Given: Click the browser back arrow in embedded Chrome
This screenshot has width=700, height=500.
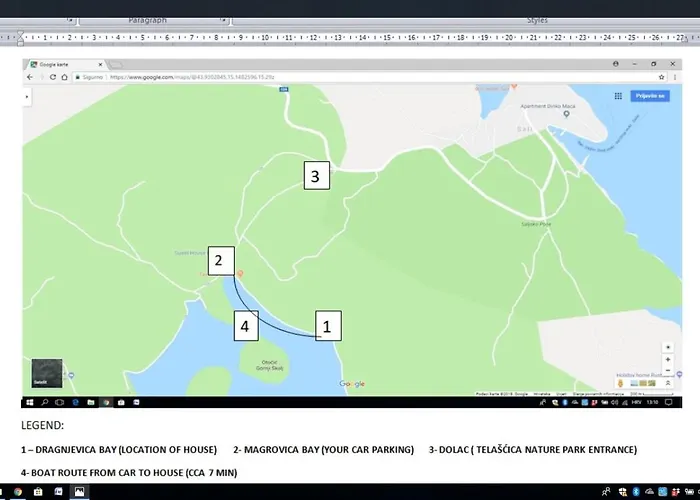Looking at the screenshot, I should click(31, 76).
